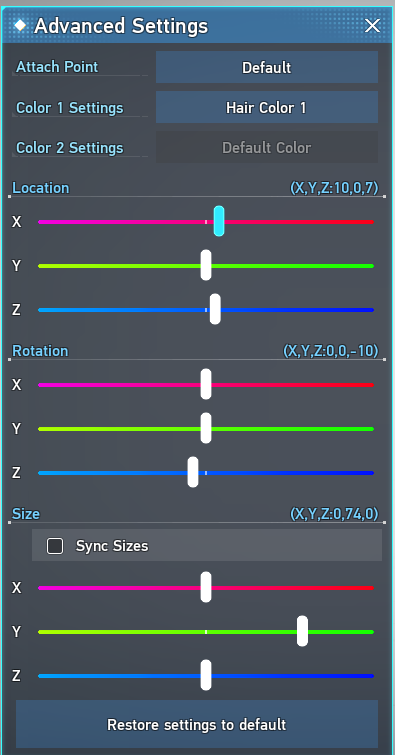Click the Location values text (X,Y,Z:10,0,7)
Viewport: 395px width, 755px height.
[x=334, y=188]
